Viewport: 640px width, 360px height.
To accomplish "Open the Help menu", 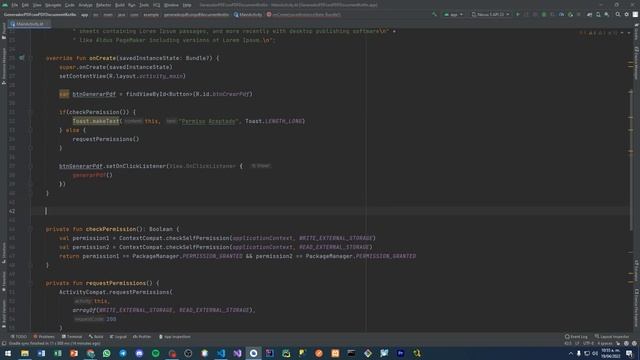I will pos(187,5).
